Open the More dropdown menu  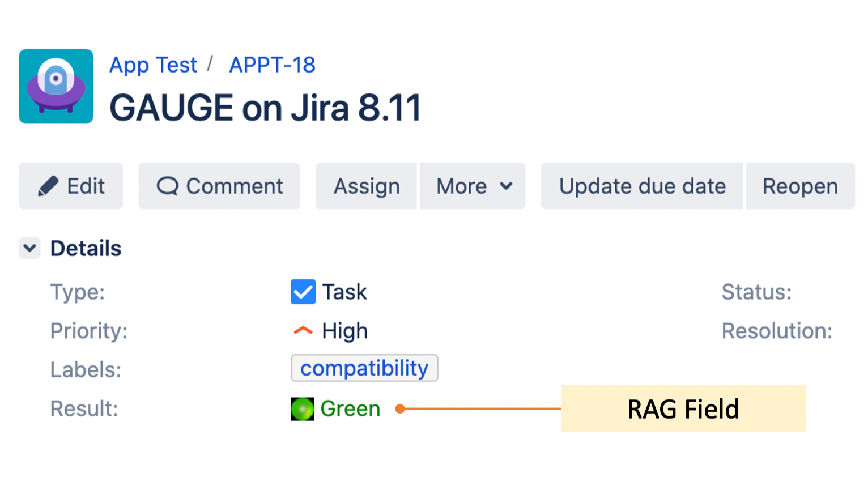472,186
